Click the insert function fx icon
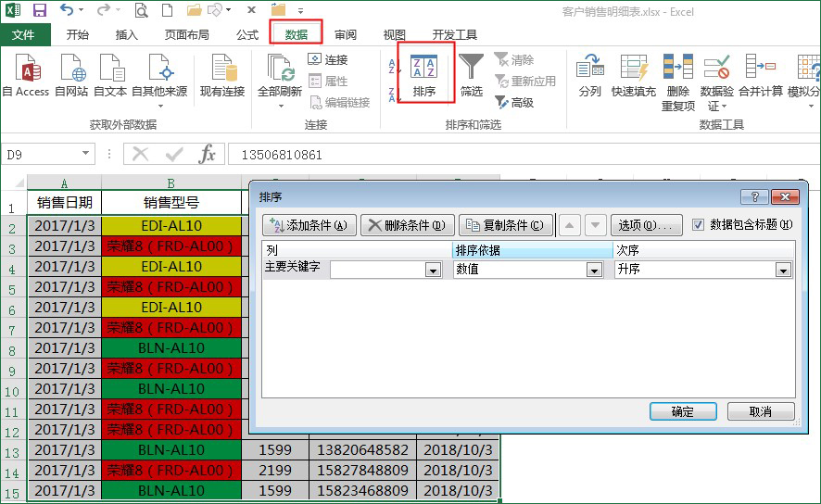 click(x=208, y=155)
